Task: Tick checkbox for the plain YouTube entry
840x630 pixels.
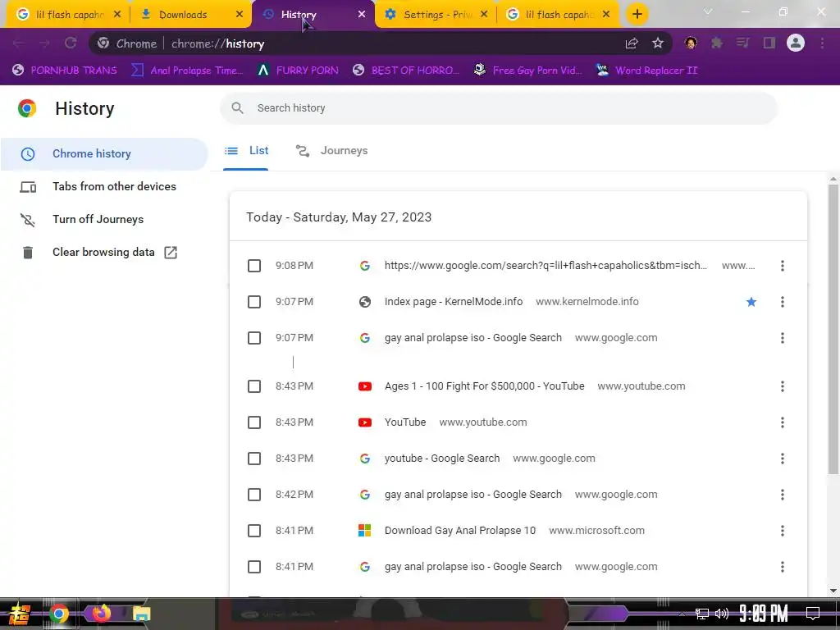Action: (x=254, y=422)
